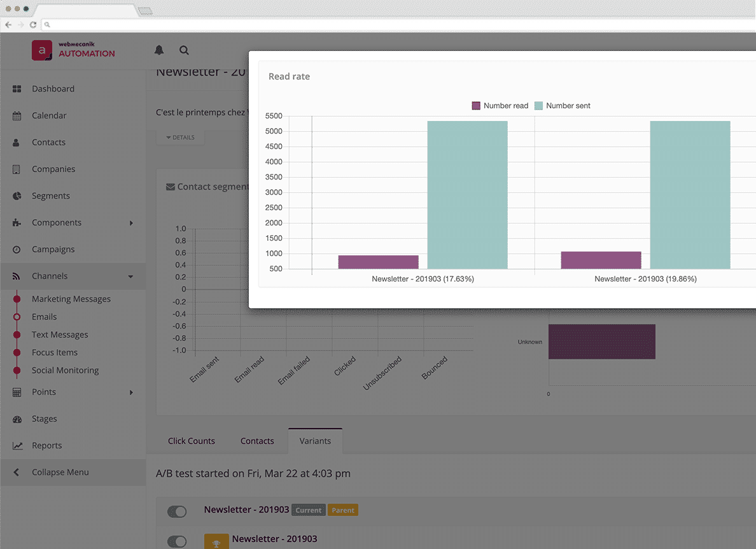Click the Stages palette icon
The height and width of the screenshot is (549, 756).
pyautogui.click(x=17, y=419)
